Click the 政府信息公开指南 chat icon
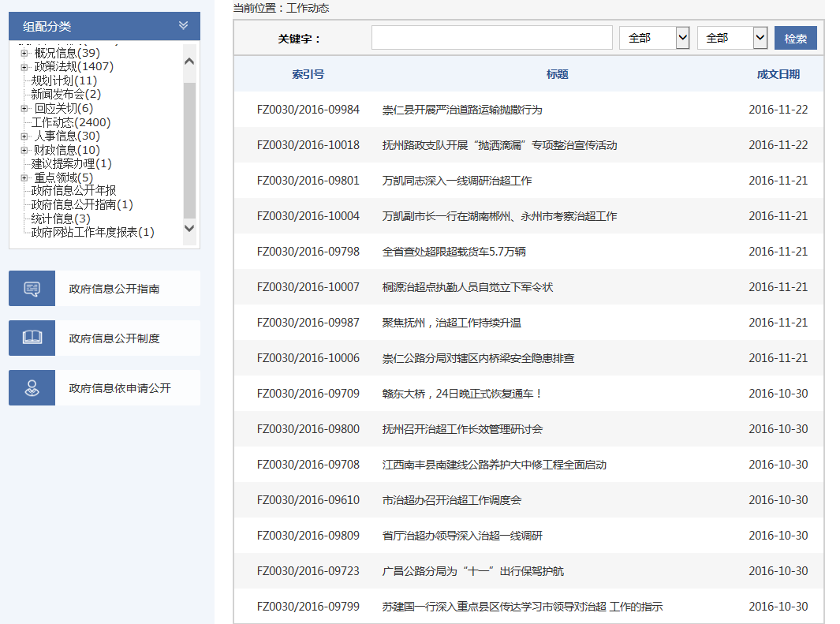 click(x=32, y=289)
